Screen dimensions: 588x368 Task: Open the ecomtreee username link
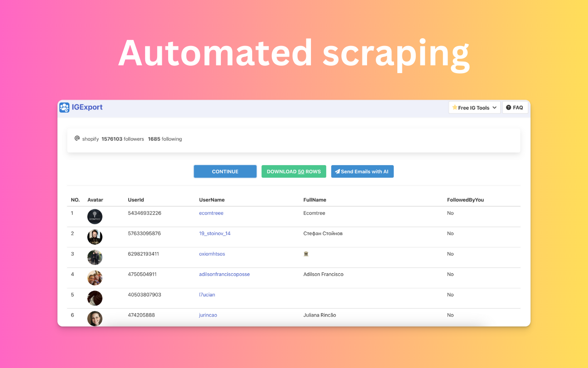pos(211,213)
